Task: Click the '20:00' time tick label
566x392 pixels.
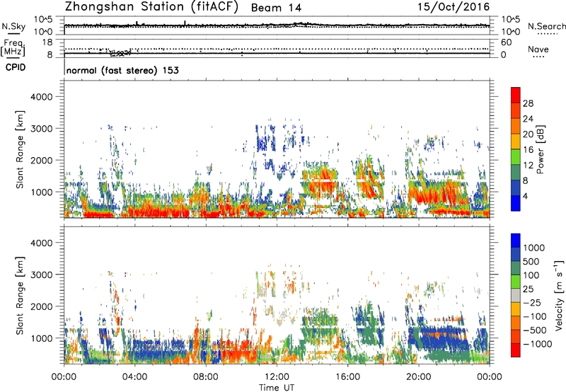Action: pyautogui.click(x=418, y=377)
